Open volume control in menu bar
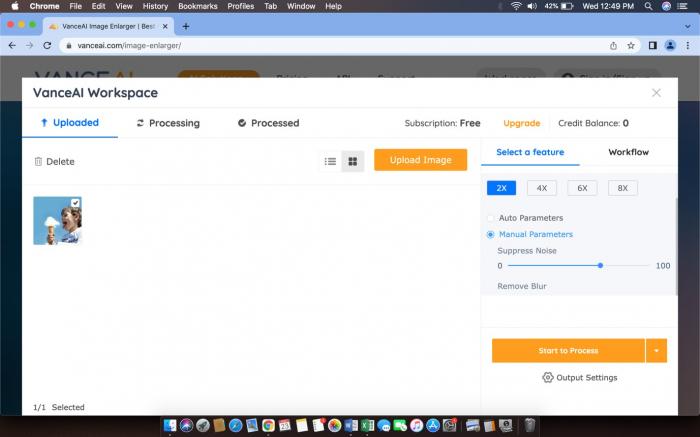The image size is (700, 437). [x=532, y=6]
